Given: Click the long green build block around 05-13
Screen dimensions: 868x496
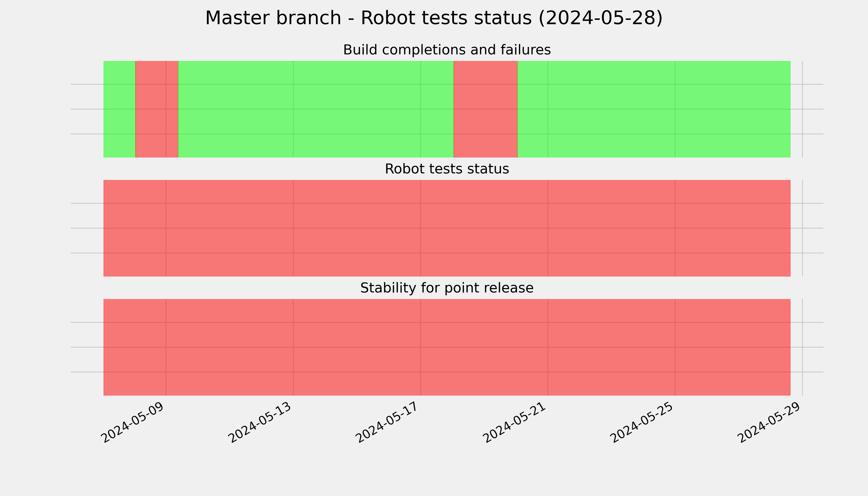Looking at the screenshot, I should pyautogui.click(x=316, y=109).
